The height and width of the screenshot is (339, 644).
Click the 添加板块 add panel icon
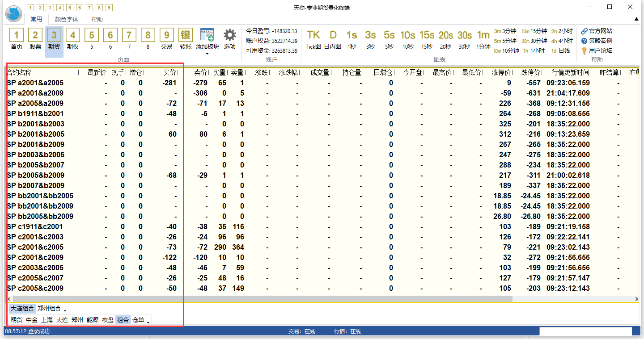(207, 36)
